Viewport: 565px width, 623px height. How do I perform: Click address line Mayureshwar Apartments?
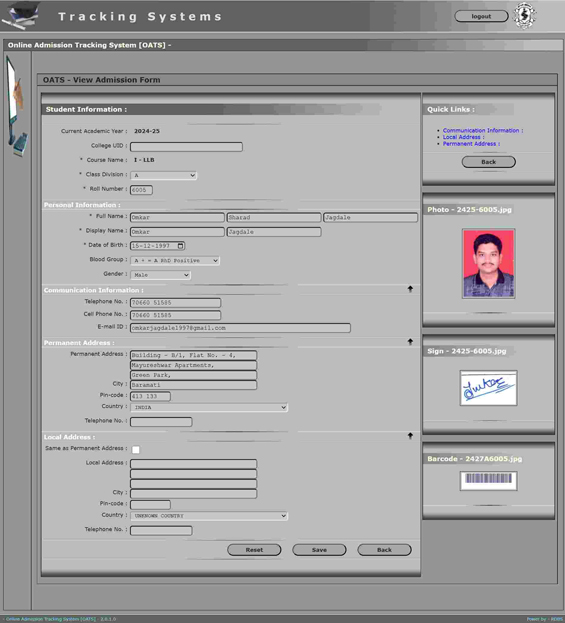(x=193, y=365)
